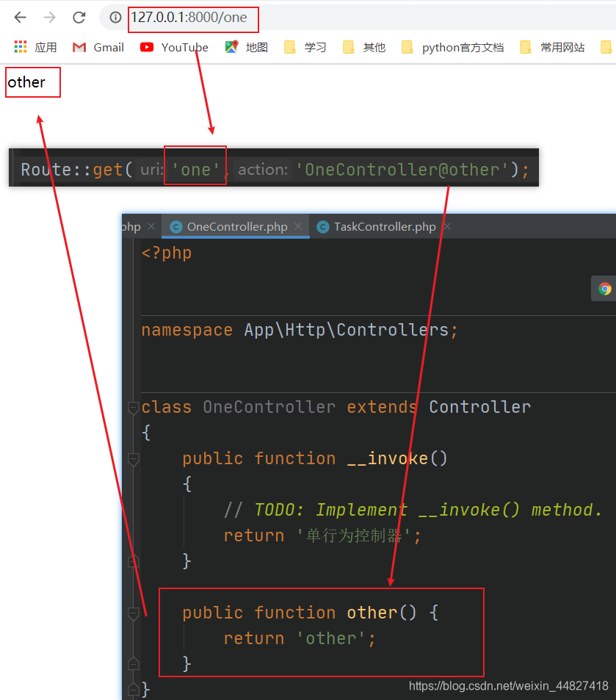Open the Apps grid icon in bookmarks bar

point(21,47)
